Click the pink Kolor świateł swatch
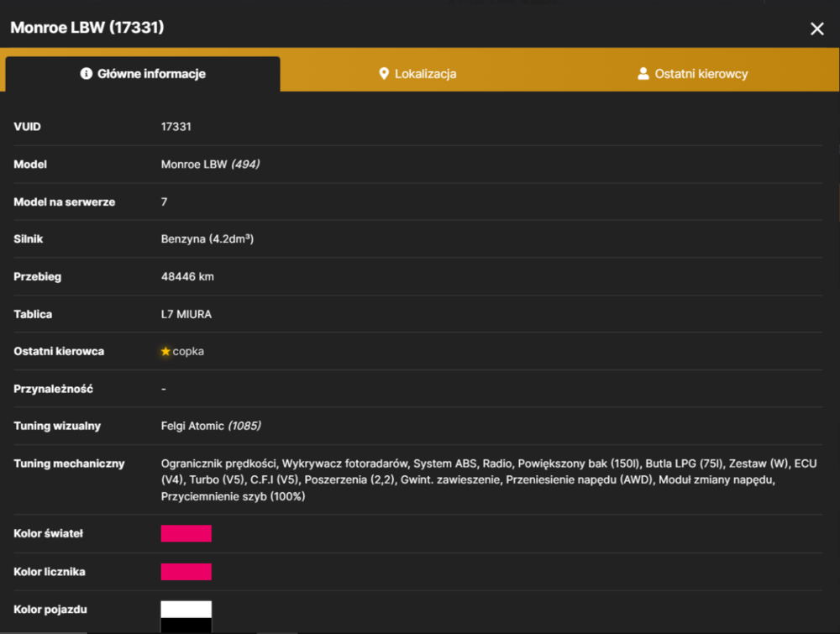 point(186,533)
